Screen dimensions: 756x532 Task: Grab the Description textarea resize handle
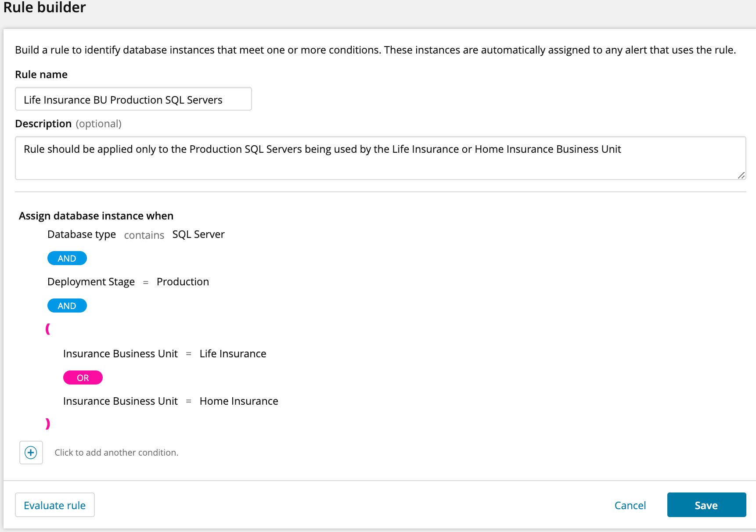pyautogui.click(x=742, y=175)
